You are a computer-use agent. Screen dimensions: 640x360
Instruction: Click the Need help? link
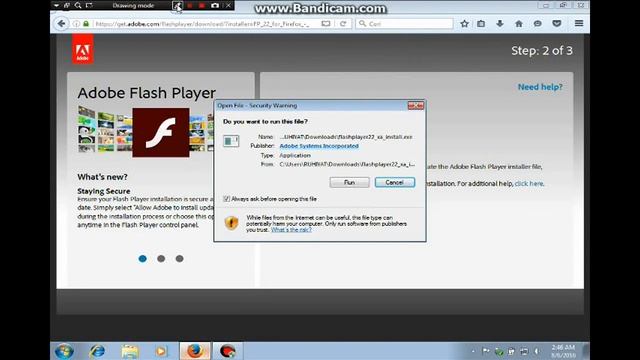click(540, 87)
